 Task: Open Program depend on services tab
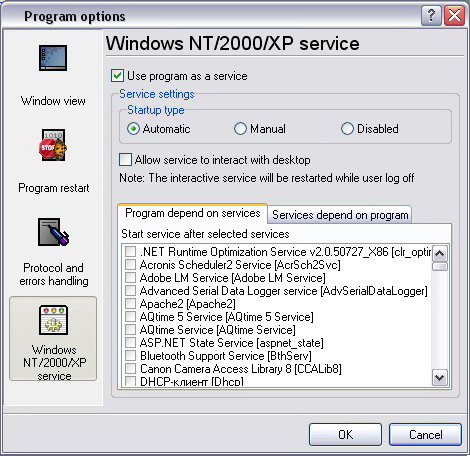pos(193,213)
